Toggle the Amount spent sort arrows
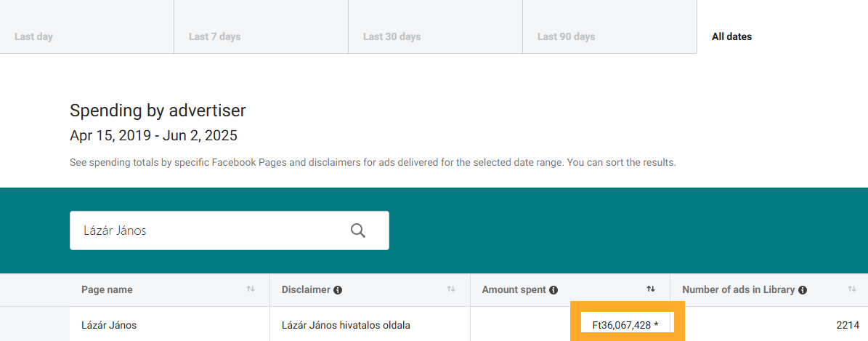Screen dimensions: 868x341 tap(651, 289)
